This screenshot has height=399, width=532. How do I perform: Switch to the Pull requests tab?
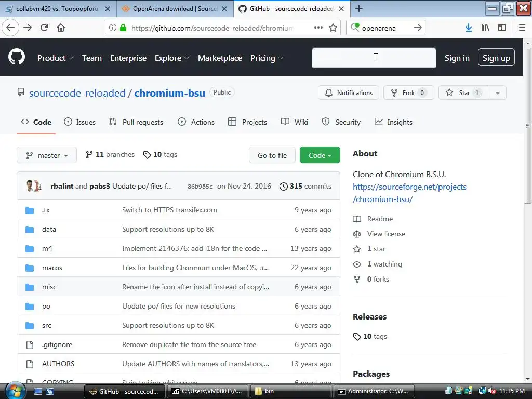[136, 122]
